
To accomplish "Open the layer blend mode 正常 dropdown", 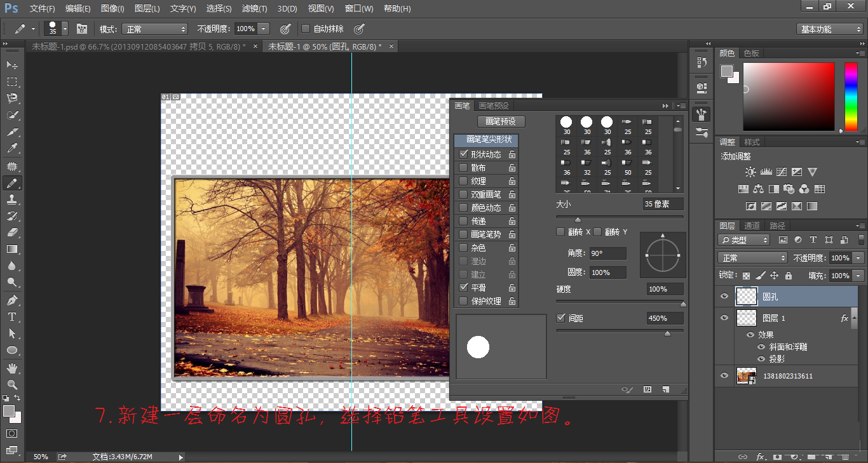I will click(752, 258).
